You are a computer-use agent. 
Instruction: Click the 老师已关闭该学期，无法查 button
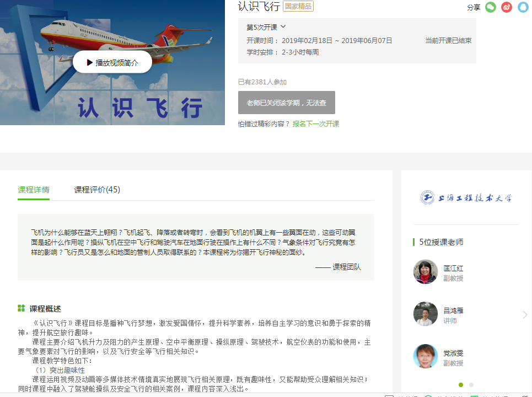click(x=286, y=103)
